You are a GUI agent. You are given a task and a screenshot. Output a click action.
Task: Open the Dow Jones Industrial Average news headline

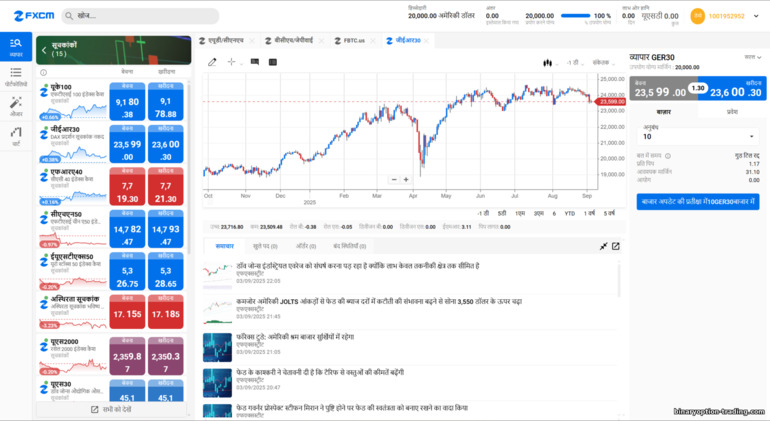pyautogui.click(x=358, y=266)
